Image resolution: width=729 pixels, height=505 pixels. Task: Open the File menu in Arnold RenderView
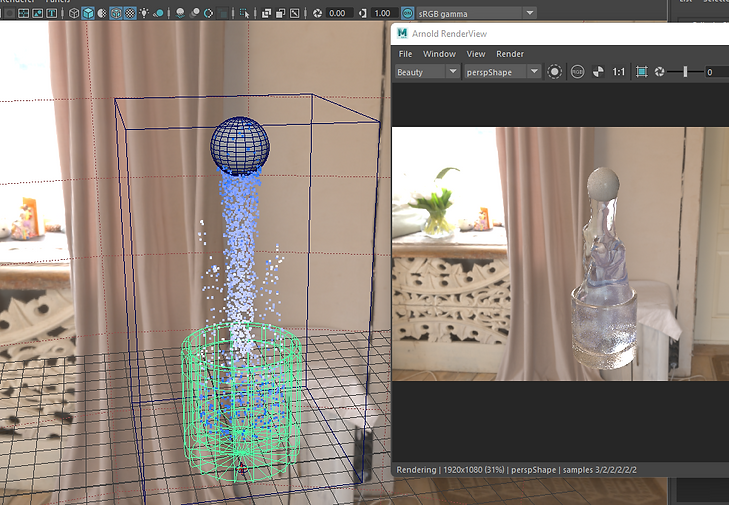[x=405, y=54]
